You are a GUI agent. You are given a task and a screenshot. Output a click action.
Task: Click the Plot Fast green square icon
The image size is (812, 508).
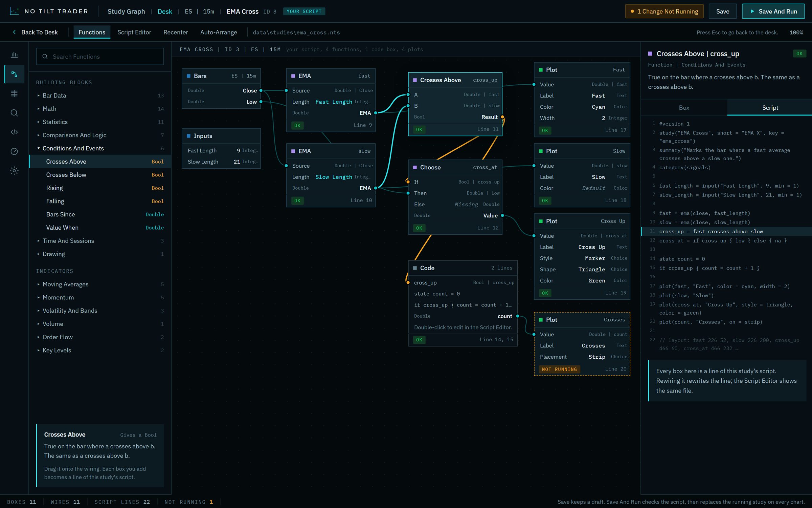click(541, 70)
